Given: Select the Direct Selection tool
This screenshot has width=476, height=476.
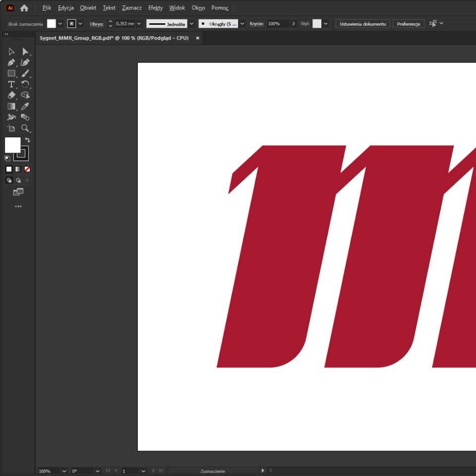Looking at the screenshot, I should coord(25,52).
